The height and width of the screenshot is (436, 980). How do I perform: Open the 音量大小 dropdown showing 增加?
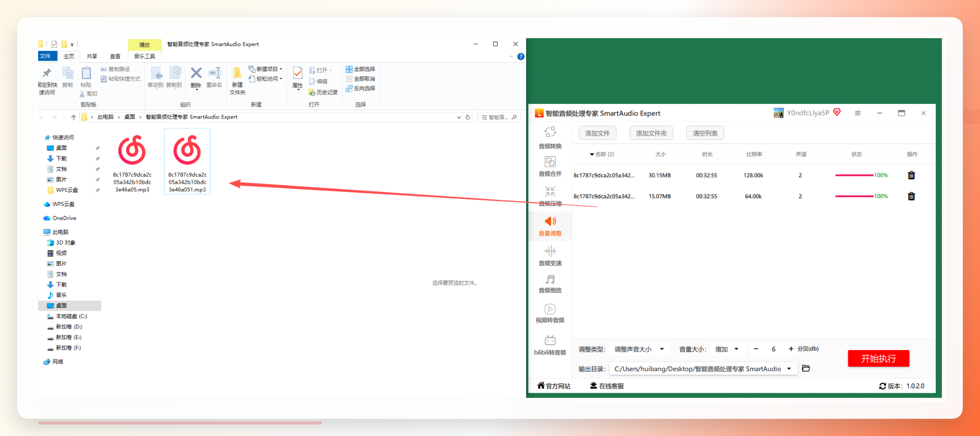pos(727,349)
